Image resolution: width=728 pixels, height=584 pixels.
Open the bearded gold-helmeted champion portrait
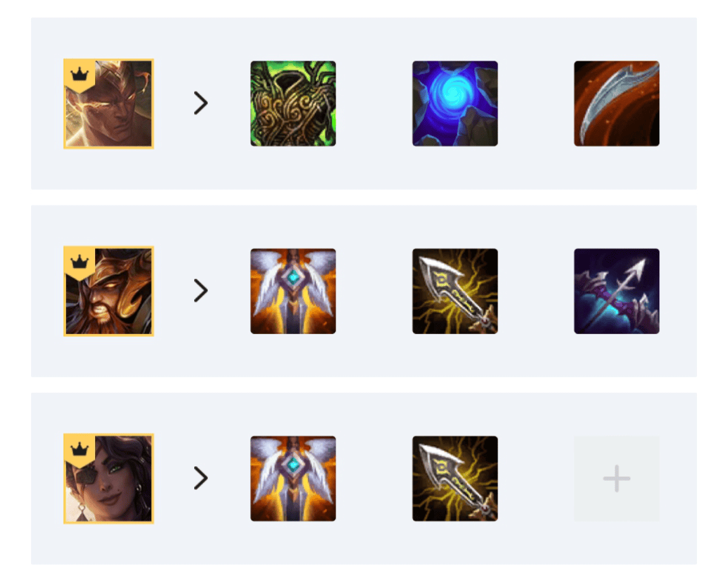(x=109, y=291)
